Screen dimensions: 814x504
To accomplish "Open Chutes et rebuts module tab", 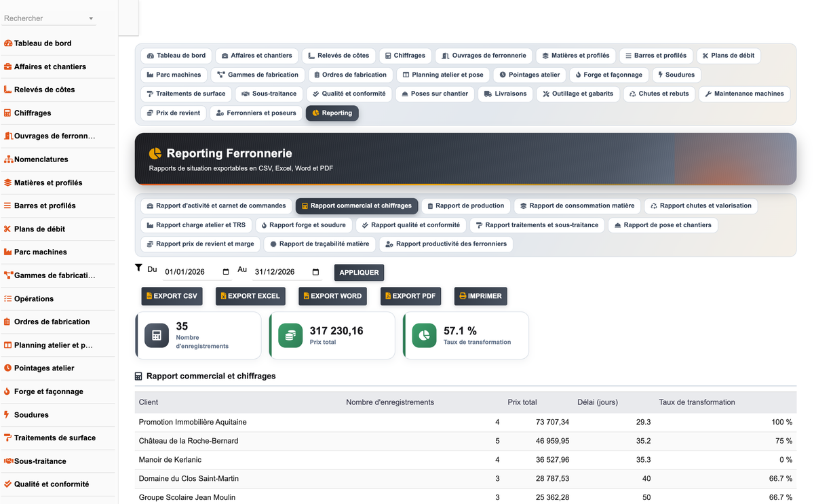I will coord(659,94).
